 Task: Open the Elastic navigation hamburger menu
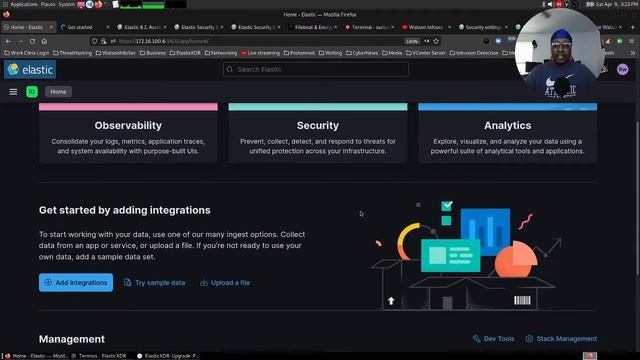point(13,92)
